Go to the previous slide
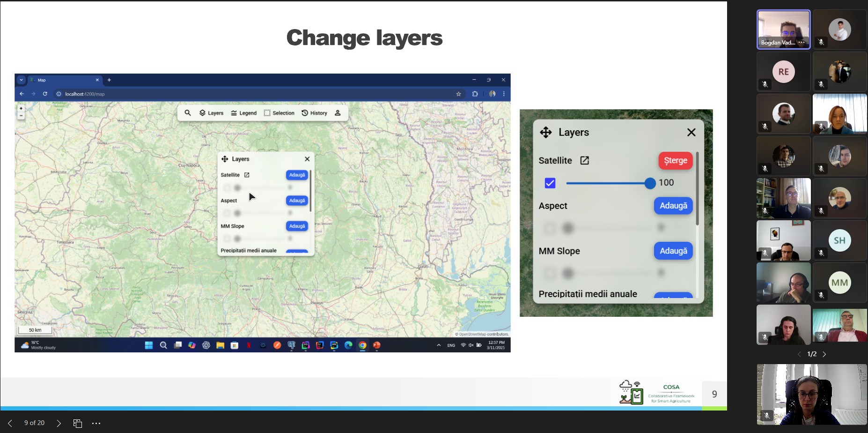868x433 pixels. (10, 423)
